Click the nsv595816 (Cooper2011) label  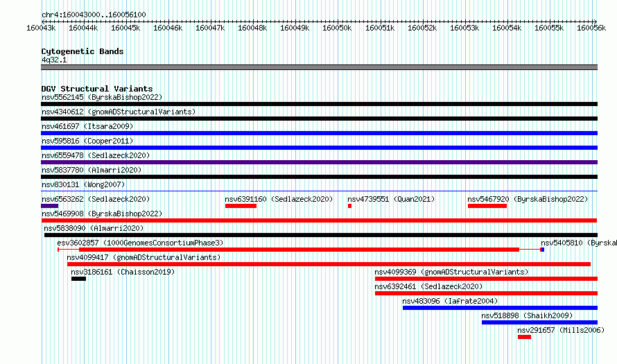click(87, 141)
